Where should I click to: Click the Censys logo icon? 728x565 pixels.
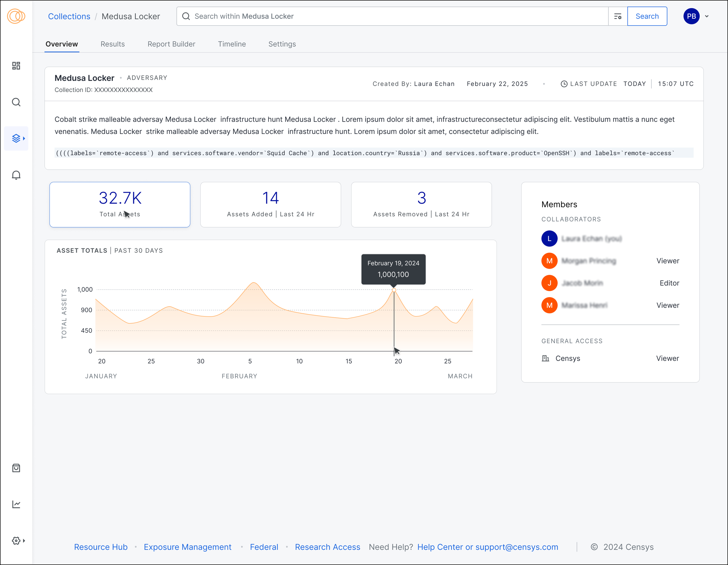click(16, 16)
